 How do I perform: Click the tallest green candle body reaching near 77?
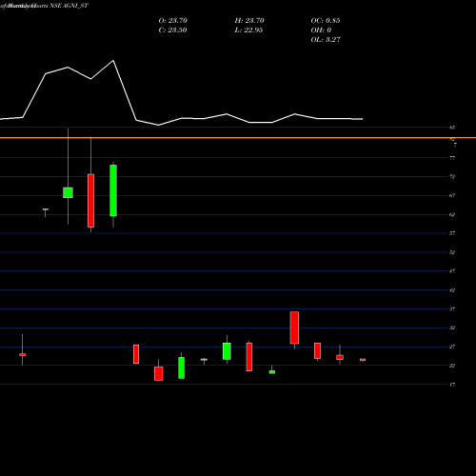click(113, 190)
